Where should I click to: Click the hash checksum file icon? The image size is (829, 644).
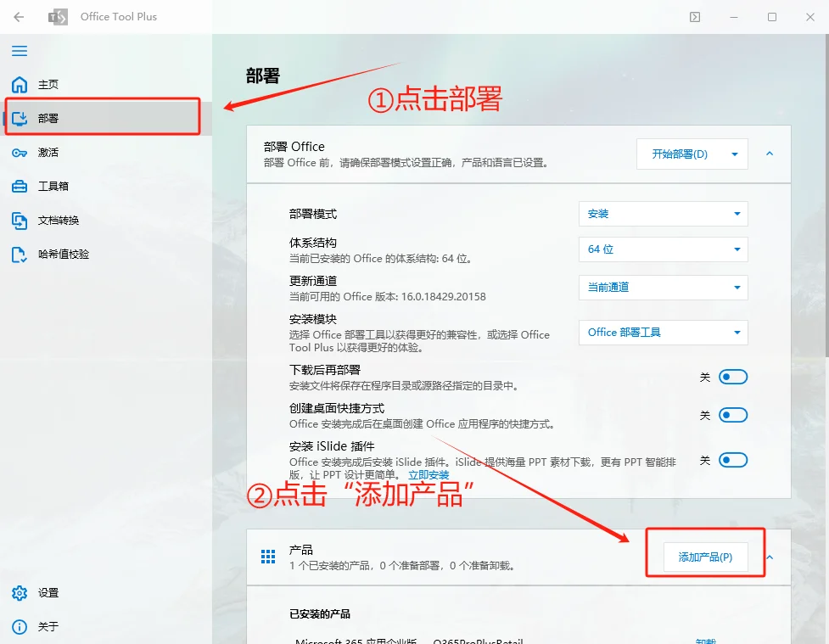pyautogui.click(x=20, y=255)
